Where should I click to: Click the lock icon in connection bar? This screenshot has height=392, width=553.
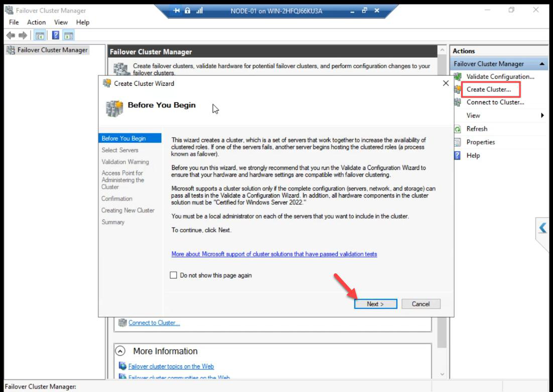(x=188, y=11)
